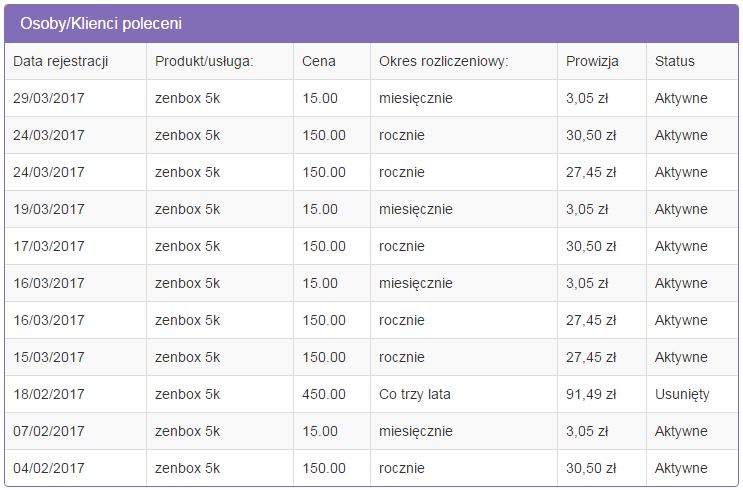The image size is (743, 490).
Task: Select the 29/03/2017 registration date cell
Action: tap(49, 98)
